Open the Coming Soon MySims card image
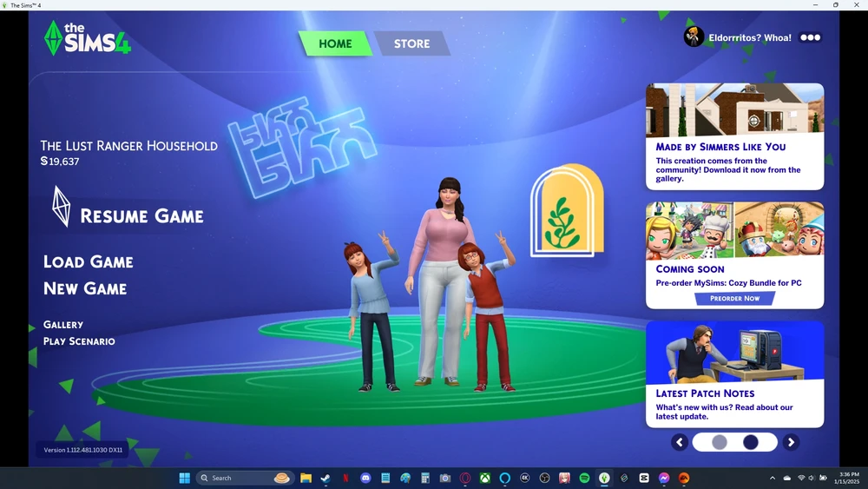868x489 pixels. 734,230
